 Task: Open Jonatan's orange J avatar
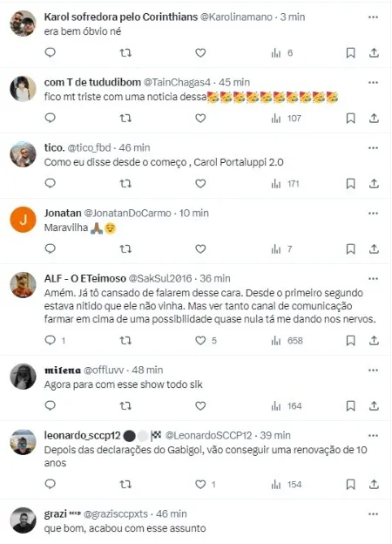tap(23, 220)
